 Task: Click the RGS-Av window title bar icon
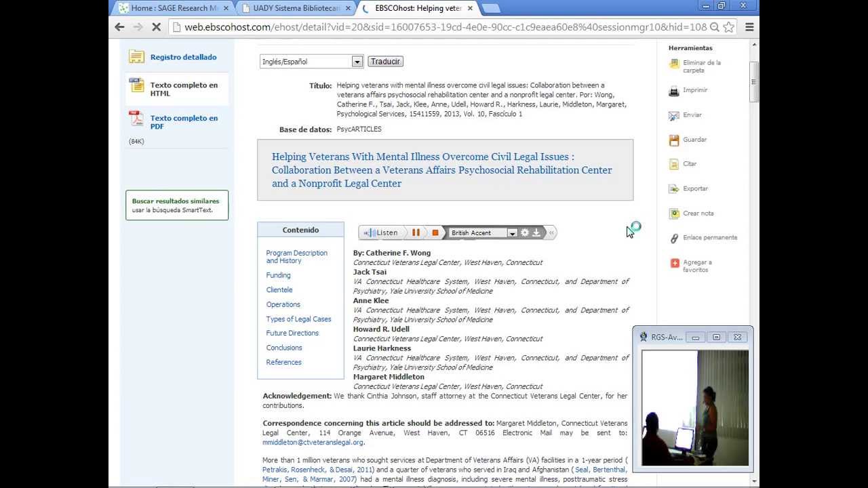coord(644,337)
